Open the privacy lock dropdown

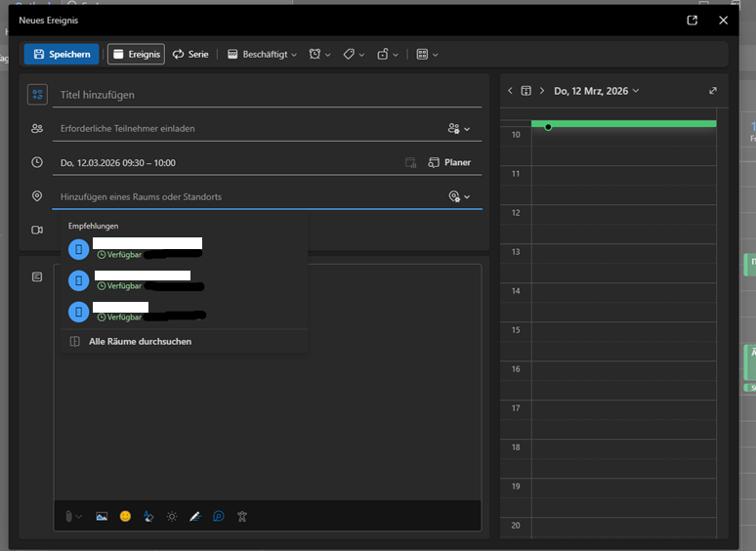tap(388, 54)
